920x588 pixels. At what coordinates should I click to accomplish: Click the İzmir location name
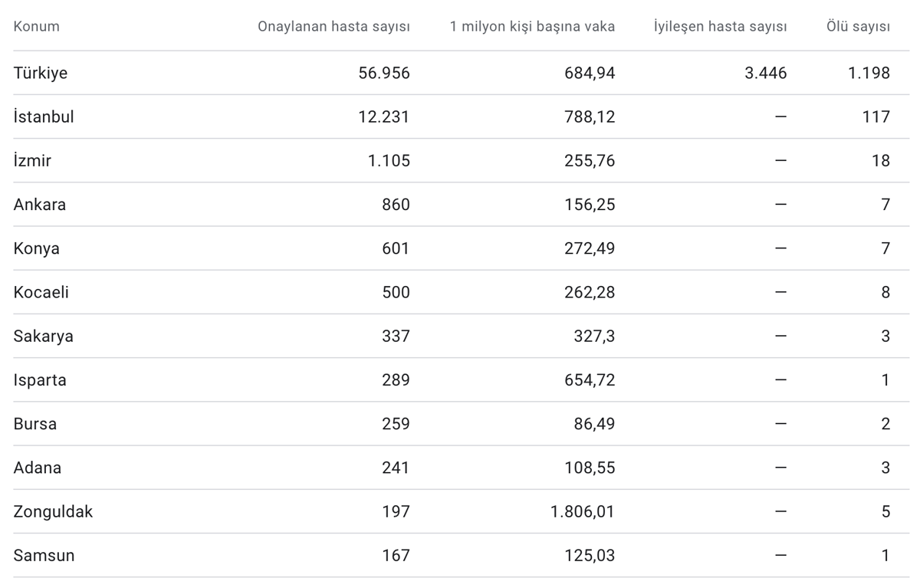tap(32, 161)
